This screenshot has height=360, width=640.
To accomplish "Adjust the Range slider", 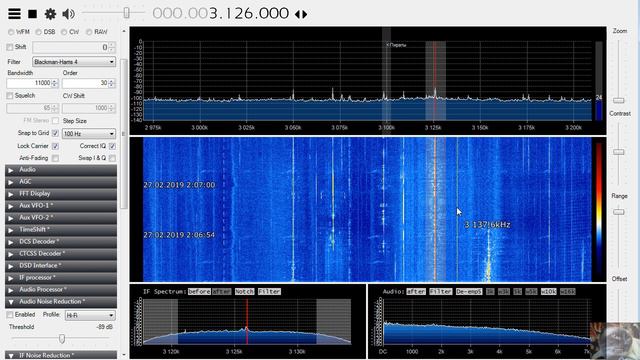I will (x=619, y=212).
